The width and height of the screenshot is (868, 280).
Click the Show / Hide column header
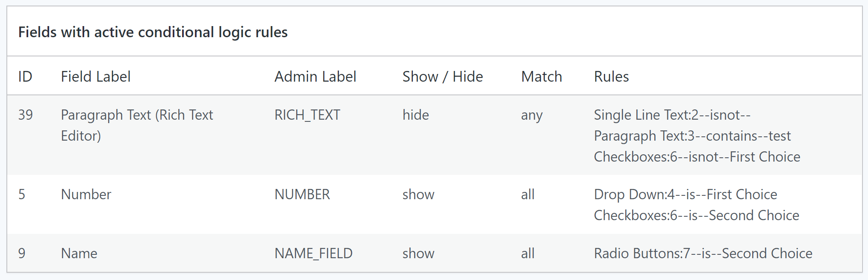click(x=442, y=77)
